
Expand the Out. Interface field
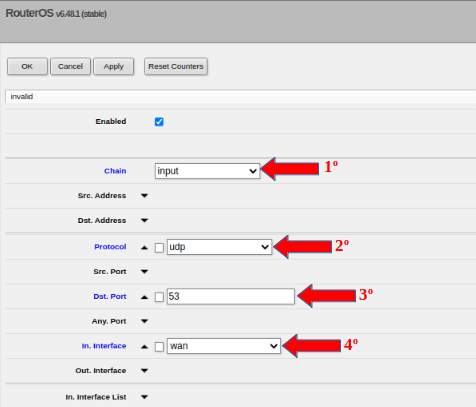tap(144, 371)
